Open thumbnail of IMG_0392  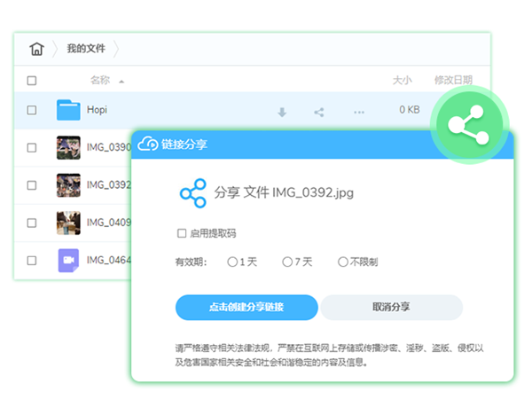68,185
